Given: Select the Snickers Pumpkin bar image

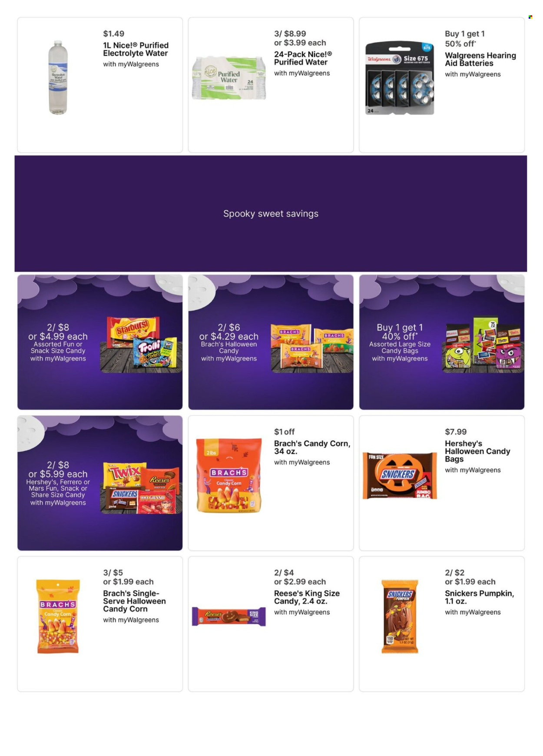Looking at the screenshot, I should tap(400, 616).
